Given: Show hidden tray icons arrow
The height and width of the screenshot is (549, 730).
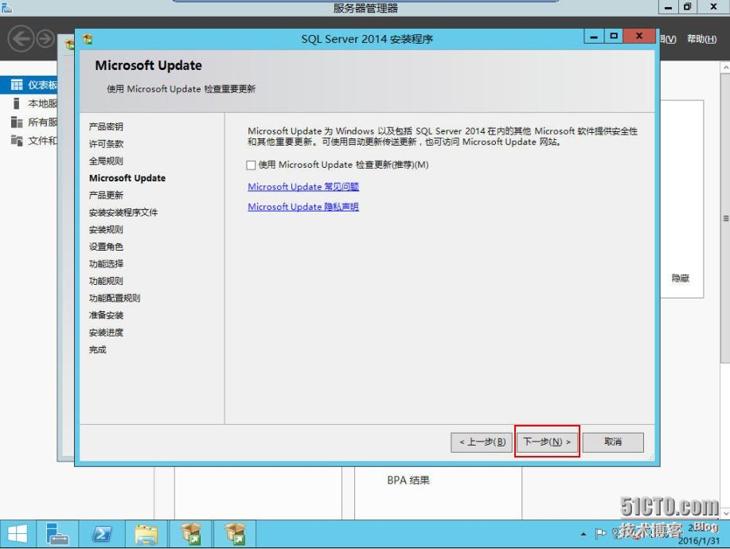Looking at the screenshot, I should pyautogui.click(x=583, y=534).
